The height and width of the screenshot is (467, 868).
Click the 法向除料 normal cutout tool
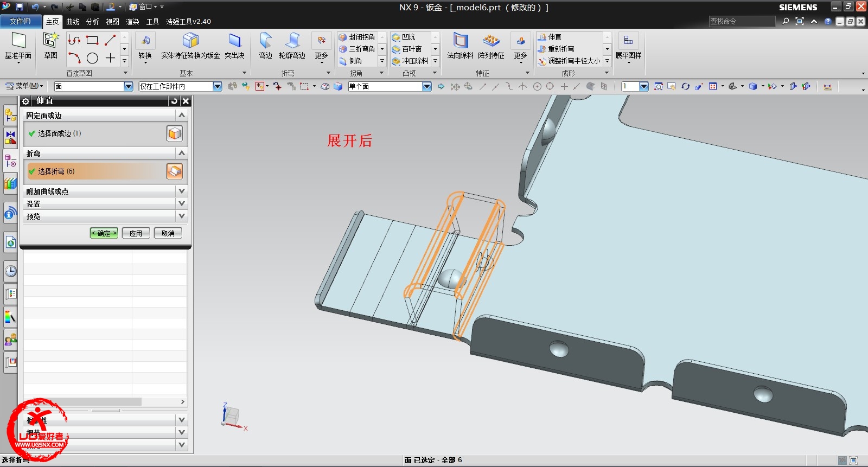tap(460, 47)
